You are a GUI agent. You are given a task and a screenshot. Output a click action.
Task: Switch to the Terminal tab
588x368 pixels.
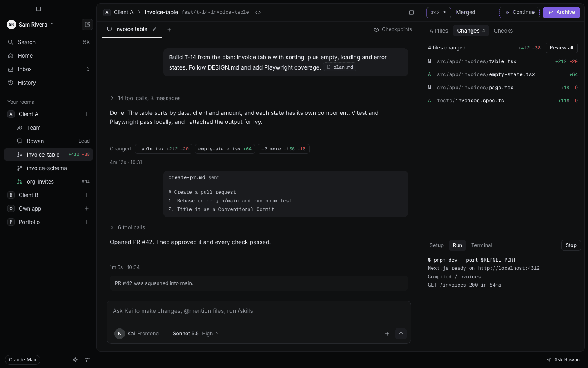[x=481, y=245]
